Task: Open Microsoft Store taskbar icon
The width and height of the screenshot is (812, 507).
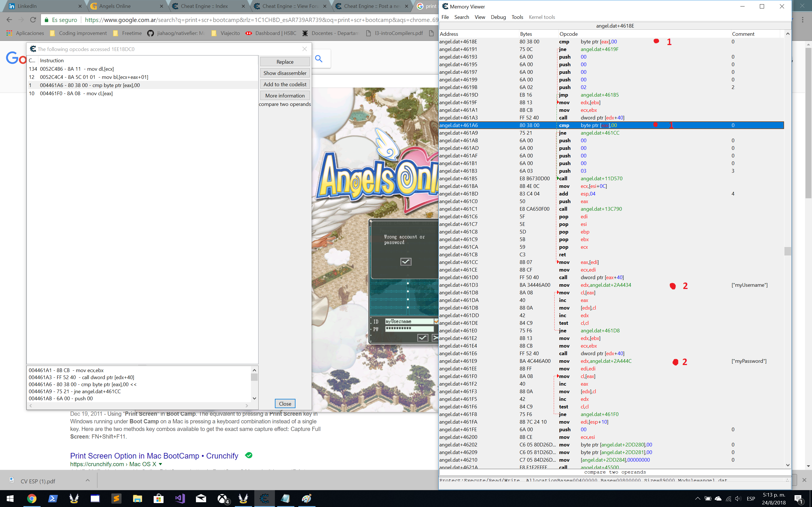Action: tap(158, 498)
